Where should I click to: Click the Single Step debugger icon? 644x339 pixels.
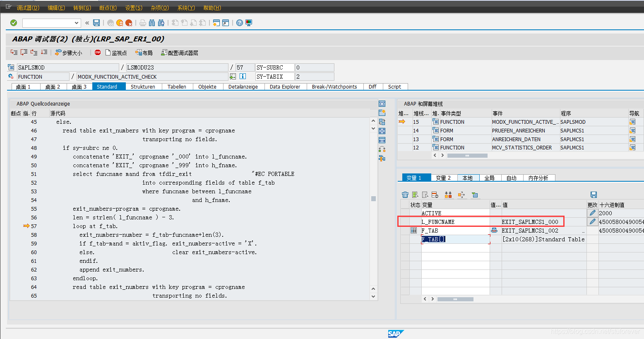[x=14, y=53]
